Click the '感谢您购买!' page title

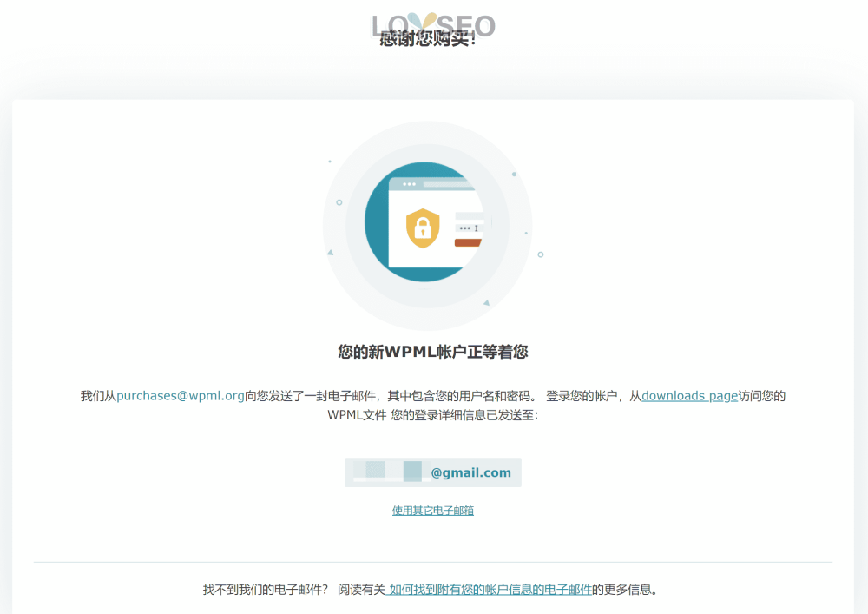click(x=427, y=38)
